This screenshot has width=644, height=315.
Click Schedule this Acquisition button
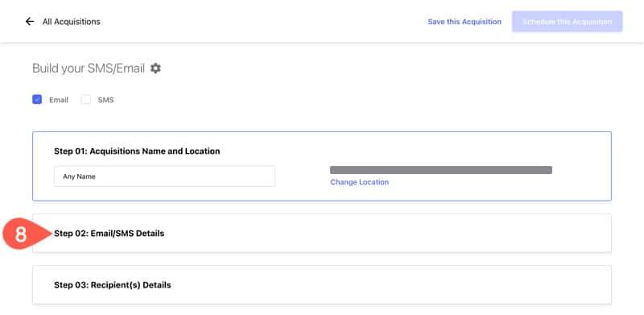click(x=568, y=22)
